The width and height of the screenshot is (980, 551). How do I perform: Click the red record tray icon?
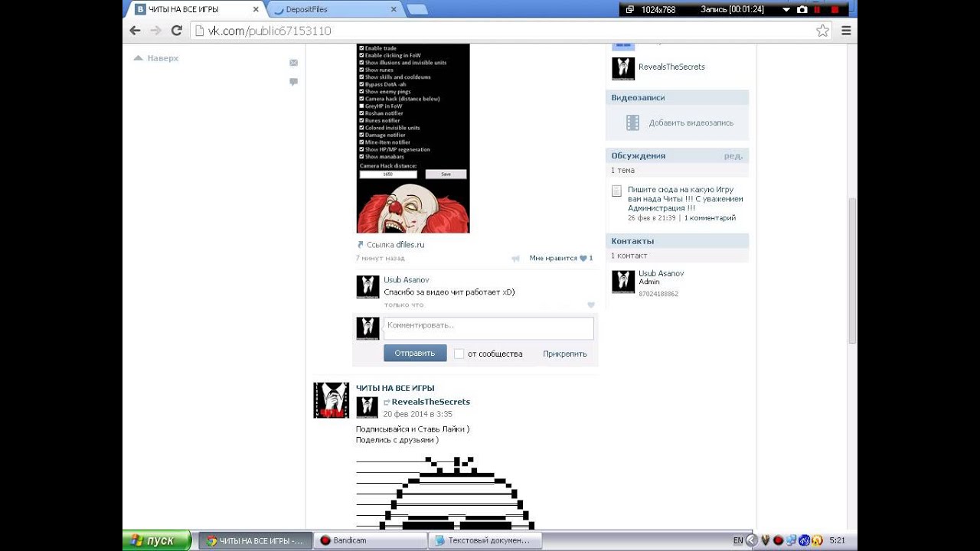[x=778, y=540]
